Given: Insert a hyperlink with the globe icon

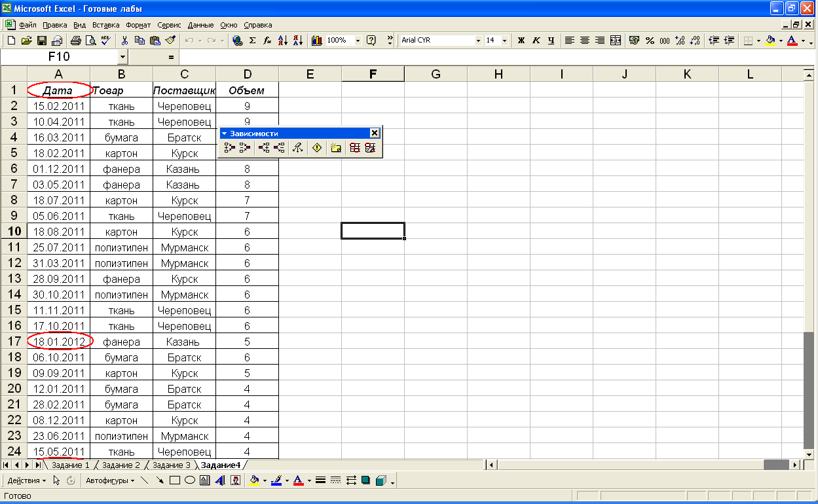Looking at the screenshot, I should 238,40.
